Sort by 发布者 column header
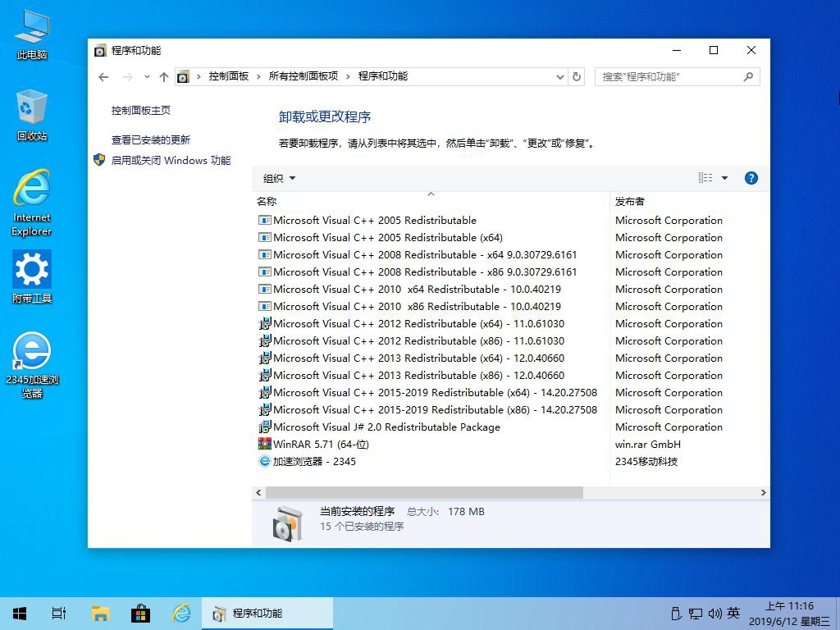This screenshot has height=630, width=840. point(629,202)
